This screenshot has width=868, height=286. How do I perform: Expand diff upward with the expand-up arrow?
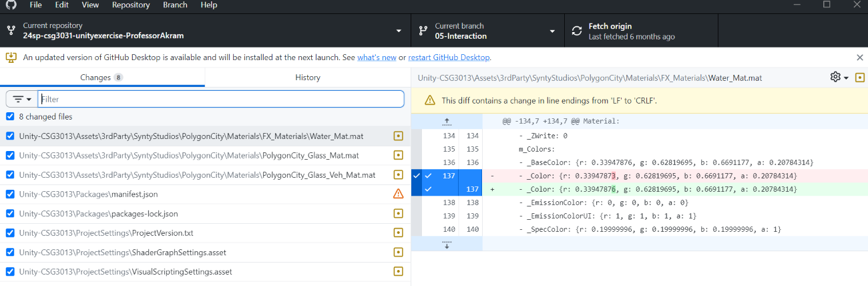(447, 122)
